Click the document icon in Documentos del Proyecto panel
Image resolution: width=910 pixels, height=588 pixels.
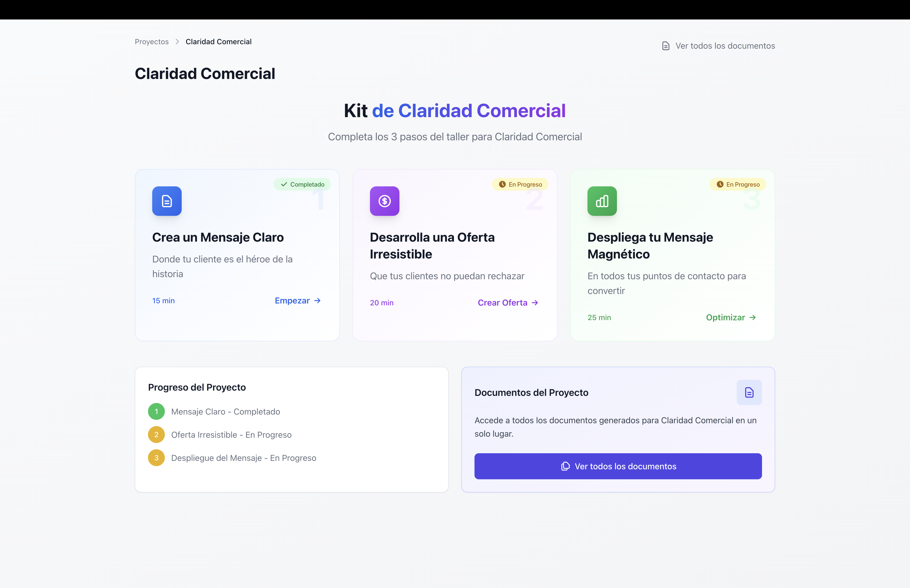pos(749,392)
